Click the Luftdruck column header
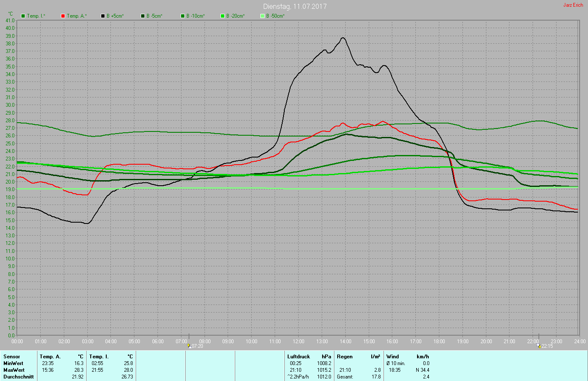This screenshot has height=381, width=588. pos(299,357)
